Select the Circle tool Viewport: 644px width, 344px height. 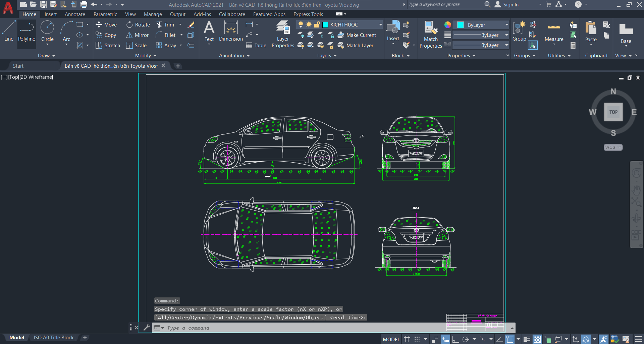click(47, 32)
